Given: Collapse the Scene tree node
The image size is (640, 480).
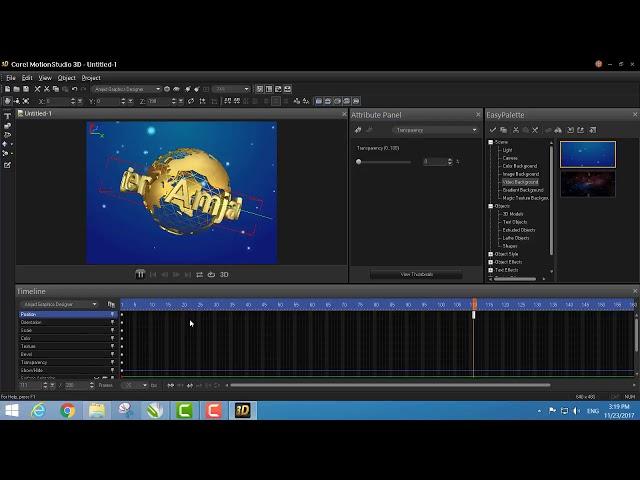Looking at the screenshot, I should [491, 142].
